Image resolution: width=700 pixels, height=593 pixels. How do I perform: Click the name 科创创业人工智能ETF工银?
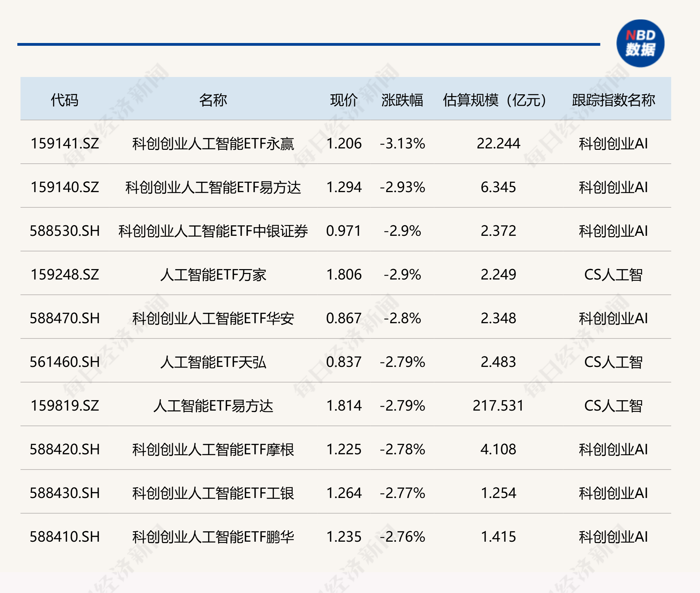pyautogui.click(x=213, y=493)
